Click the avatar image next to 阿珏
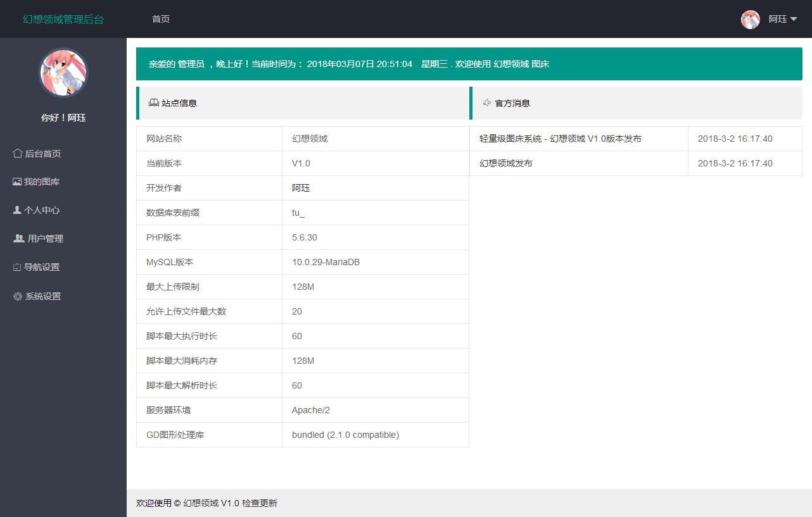Screen dimensions: 812x517 pos(751,20)
